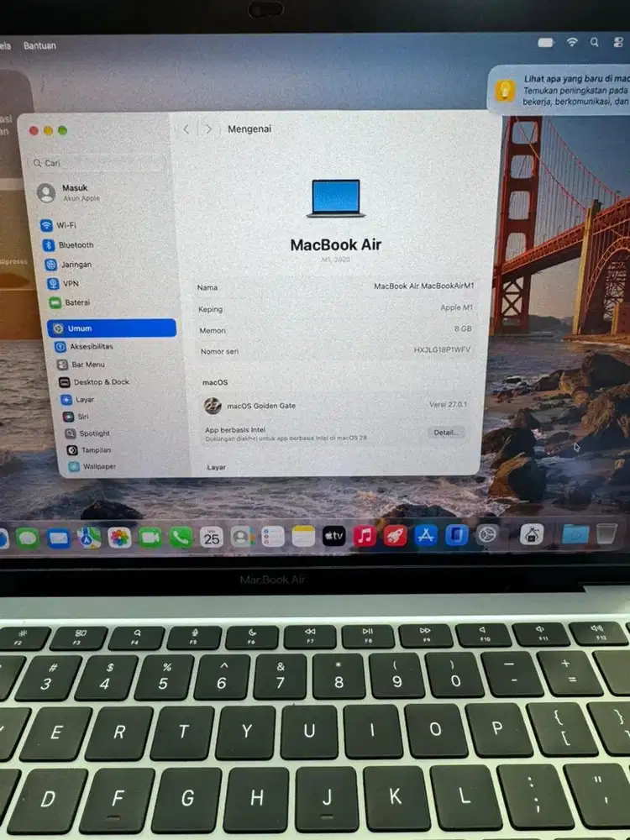The width and height of the screenshot is (630, 840).
Task: Select the Umum general category
Action: (112, 328)
